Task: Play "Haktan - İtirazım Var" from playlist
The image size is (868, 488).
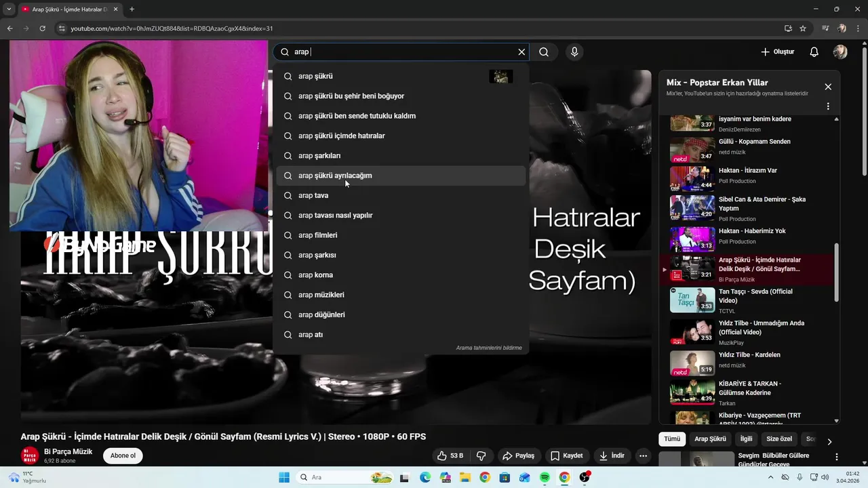Action: click(746, 178)
